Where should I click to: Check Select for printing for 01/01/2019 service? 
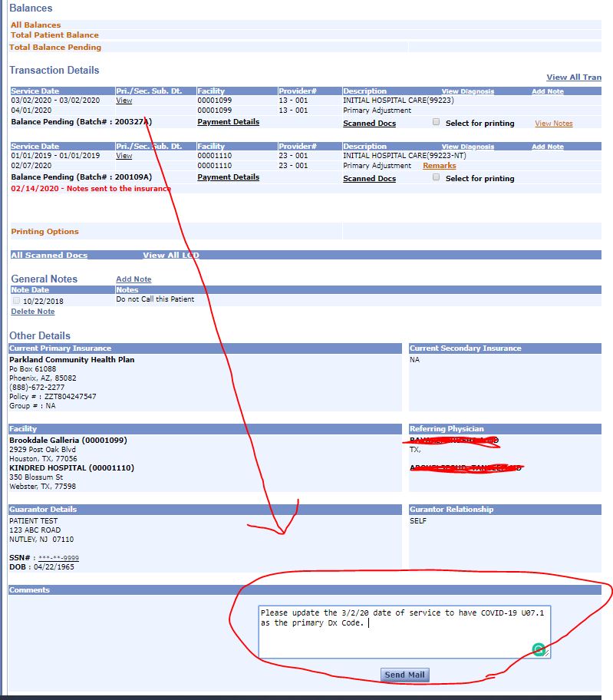coord(436,177)
